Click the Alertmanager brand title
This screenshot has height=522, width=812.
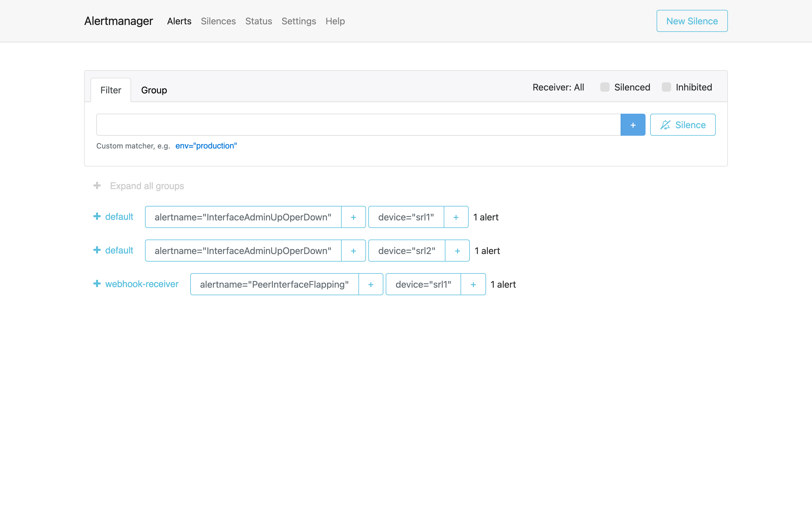tap(119, 21)
